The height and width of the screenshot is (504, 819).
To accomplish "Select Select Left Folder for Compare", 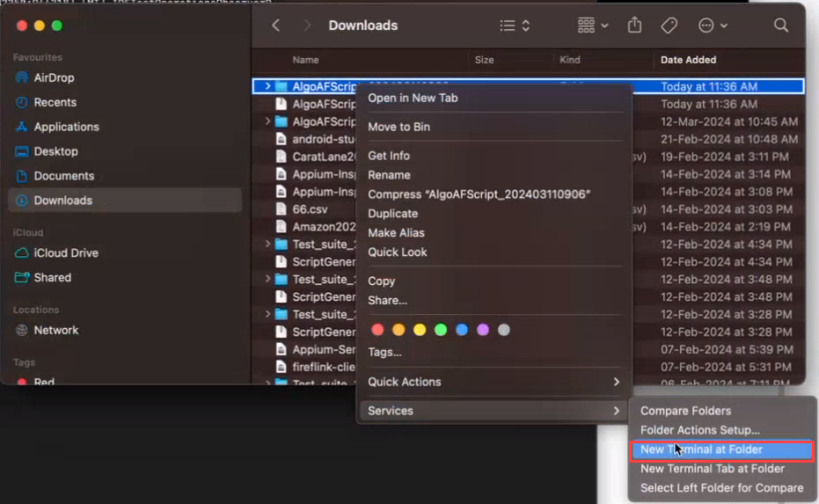I will [722, 488].
